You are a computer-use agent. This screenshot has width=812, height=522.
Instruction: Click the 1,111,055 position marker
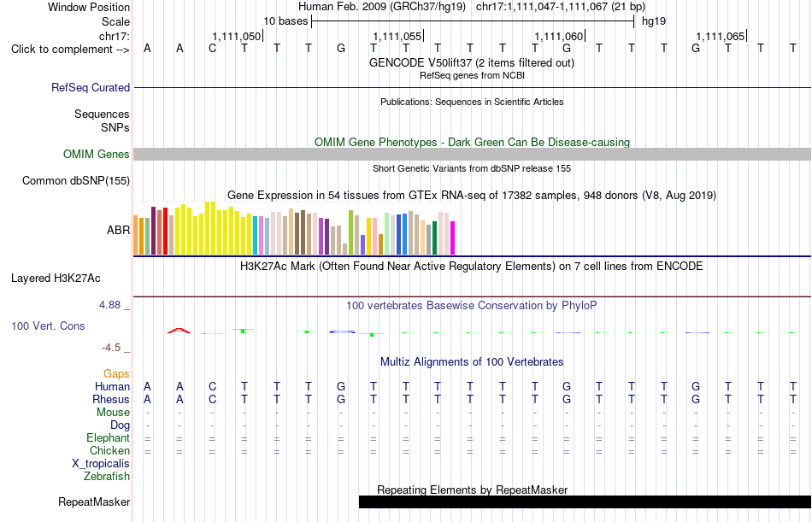398,36
